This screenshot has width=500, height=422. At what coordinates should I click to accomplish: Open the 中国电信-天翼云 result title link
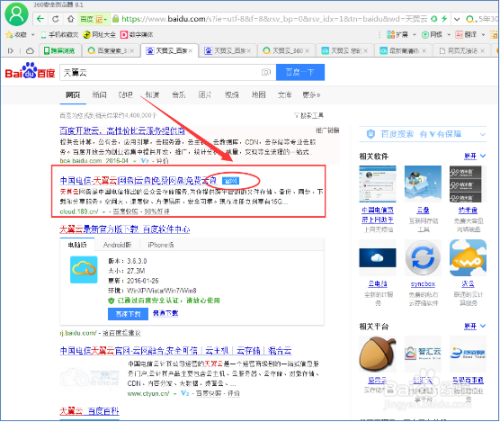[138, 181]
